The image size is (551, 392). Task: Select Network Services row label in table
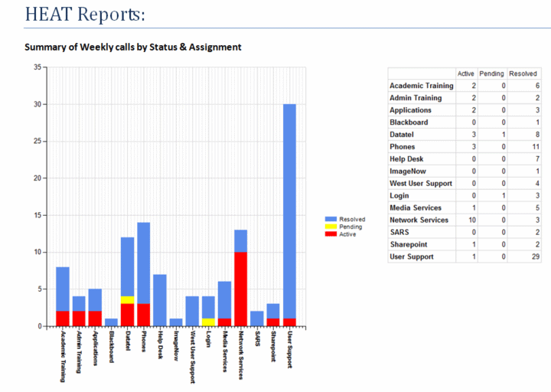[x=419, y=220]
